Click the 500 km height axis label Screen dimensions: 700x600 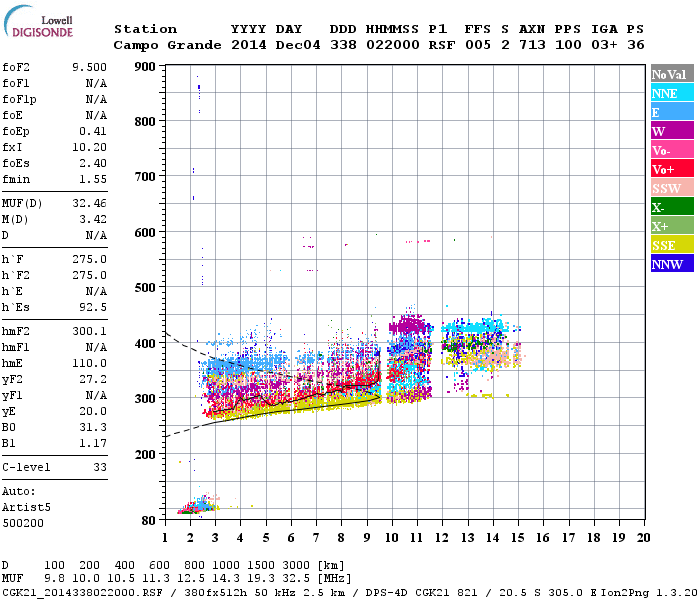pos(145,288)
